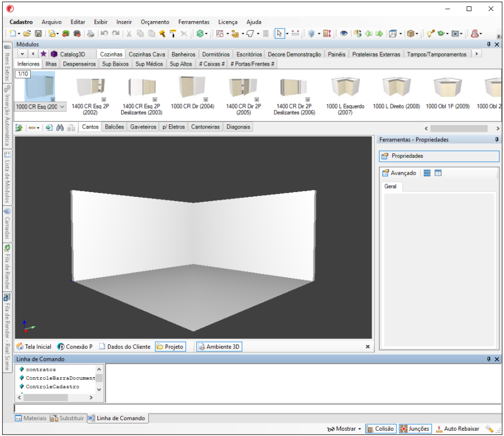Open the beige bar icon dropdown
The image size is (504, 436).
(38, 128)
